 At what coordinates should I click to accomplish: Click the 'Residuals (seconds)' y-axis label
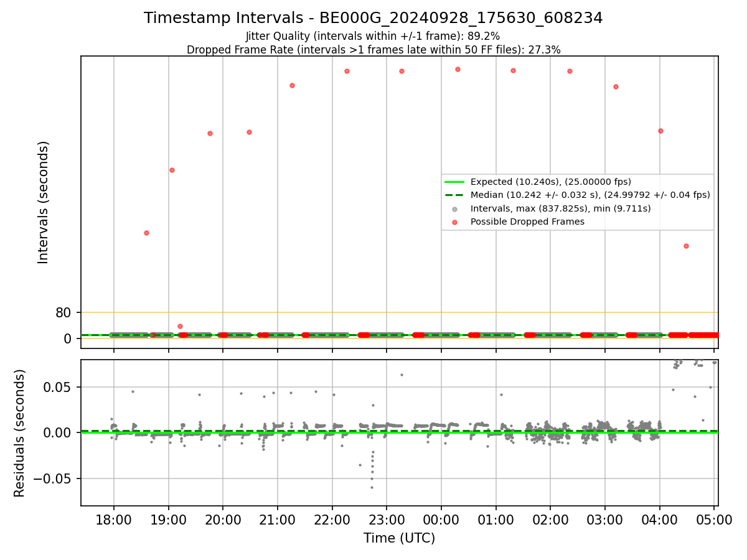[20, 433]
